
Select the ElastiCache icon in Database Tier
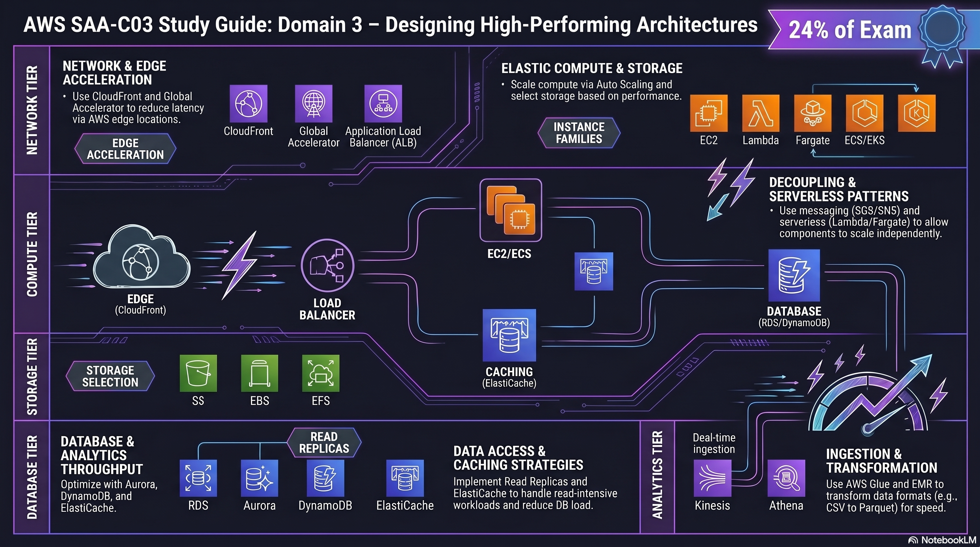click(405, 478)
